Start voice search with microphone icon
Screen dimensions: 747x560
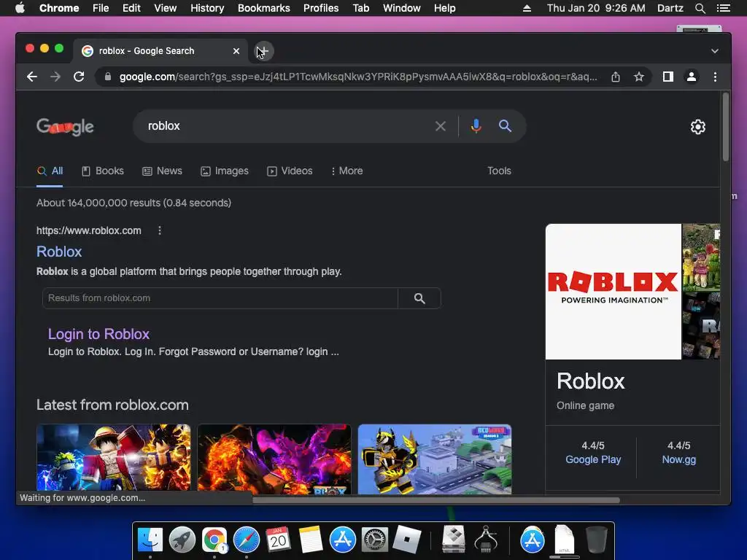[476, 126]
